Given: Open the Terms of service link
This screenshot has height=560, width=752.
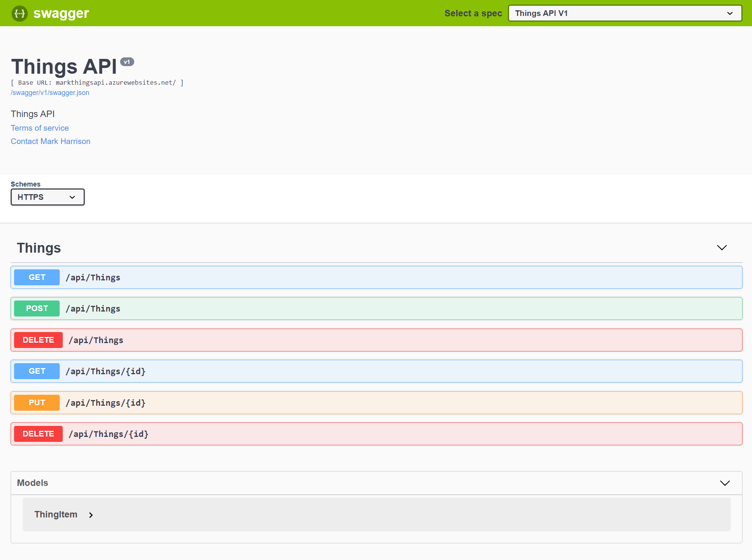Looking at the screenshot, I should point(40,128).
